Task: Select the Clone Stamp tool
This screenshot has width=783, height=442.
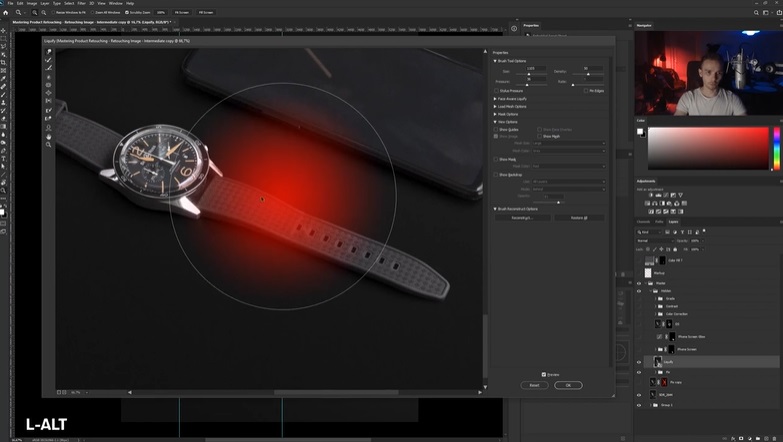Action: tap(3, 102)
